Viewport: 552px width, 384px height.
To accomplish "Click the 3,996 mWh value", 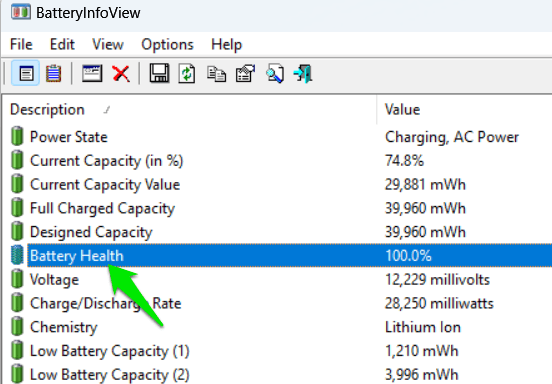I will pos(421,374).
